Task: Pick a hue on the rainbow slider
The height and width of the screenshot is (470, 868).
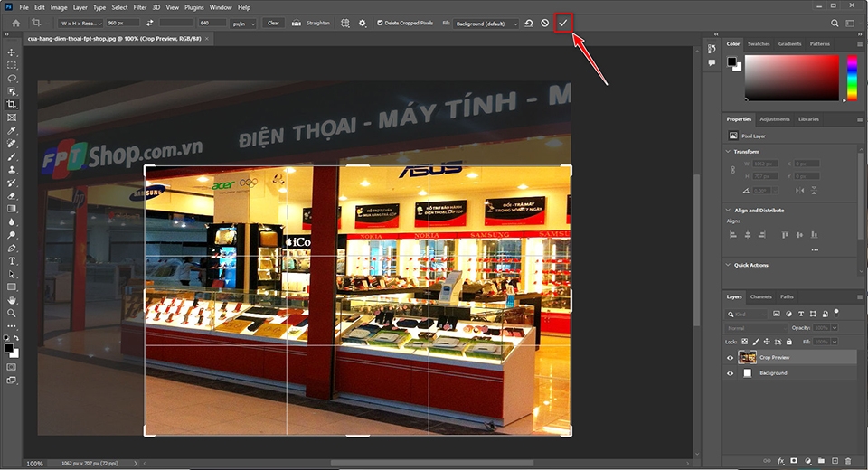Action: click(852, 78)
